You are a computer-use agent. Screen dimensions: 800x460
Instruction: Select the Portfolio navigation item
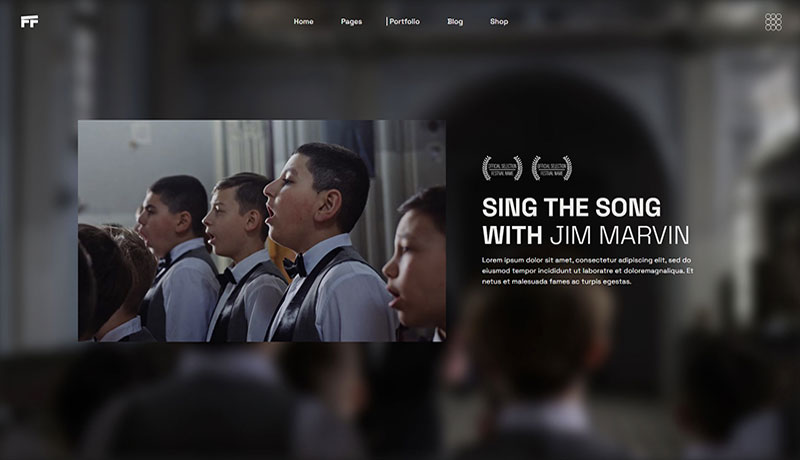click(x=405, y=21)
